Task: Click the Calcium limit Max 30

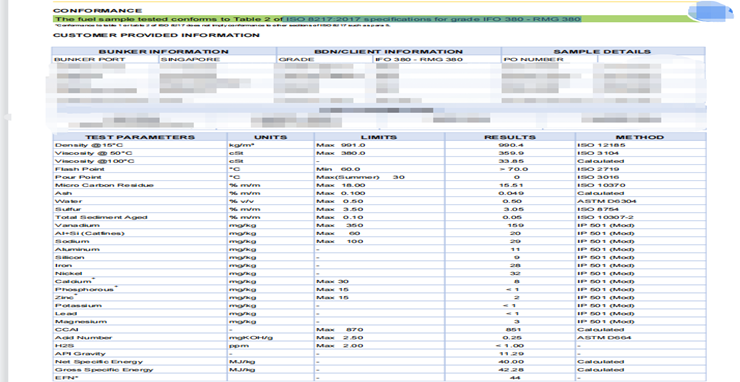Action: (x=332, y=281)
